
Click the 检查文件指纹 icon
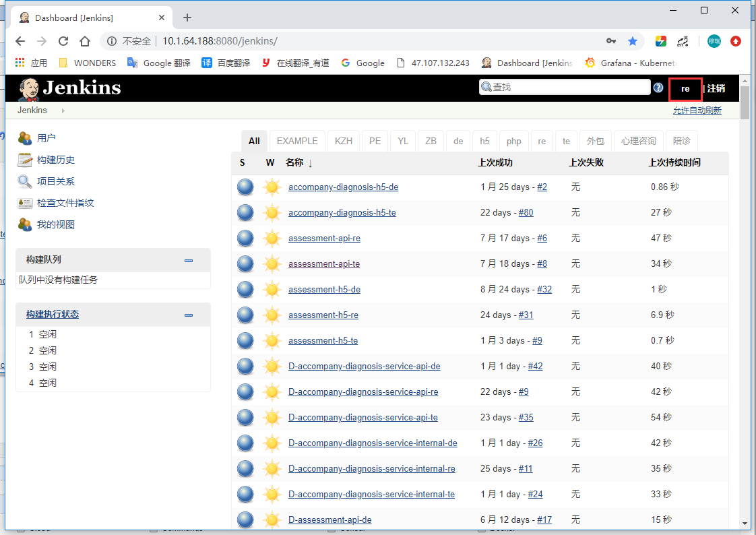[x=24, y=203]
